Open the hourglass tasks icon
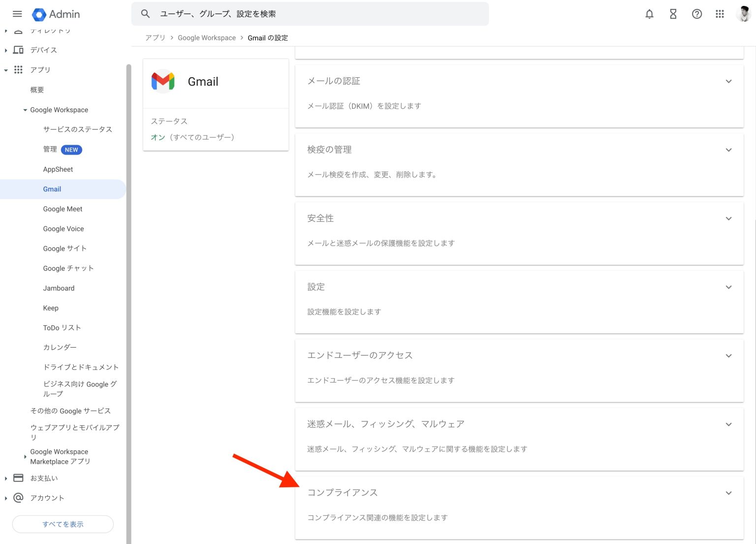This screenshot has height=544, width=756. point(673,14)
